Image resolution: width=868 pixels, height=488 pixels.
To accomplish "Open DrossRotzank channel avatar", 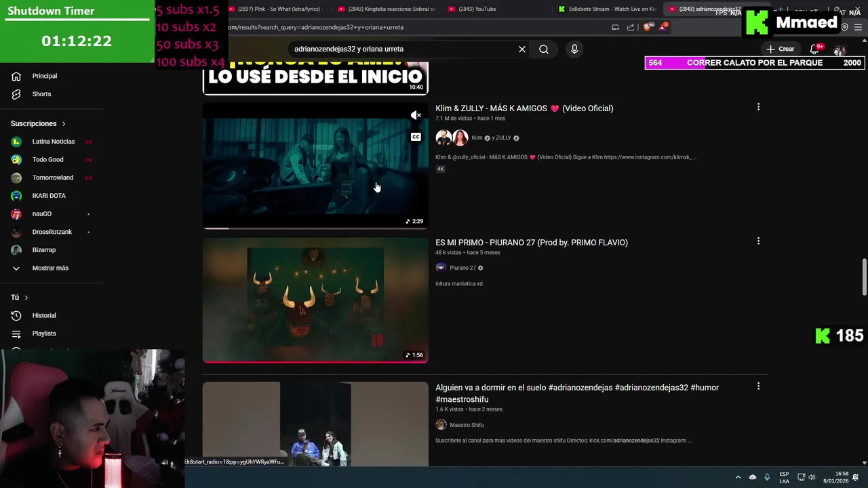I will [x=16, y=232].
